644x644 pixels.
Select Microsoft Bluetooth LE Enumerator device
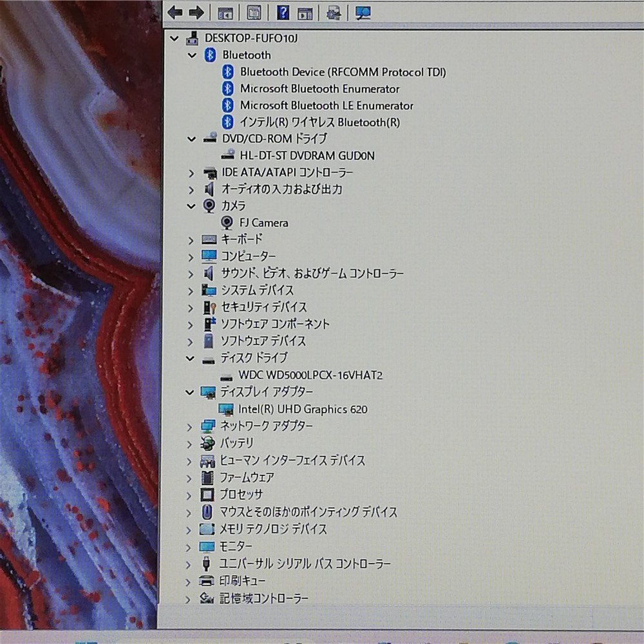coord(327,106)
